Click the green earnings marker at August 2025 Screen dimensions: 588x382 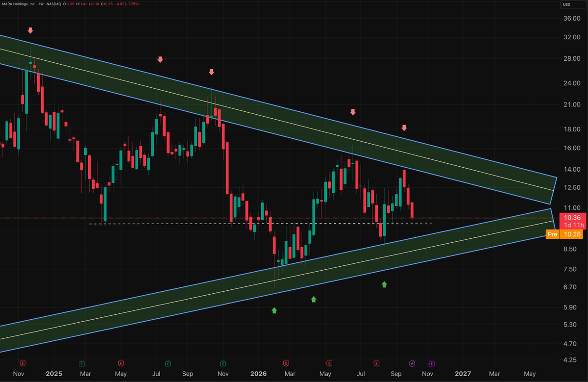click(168, 363)
